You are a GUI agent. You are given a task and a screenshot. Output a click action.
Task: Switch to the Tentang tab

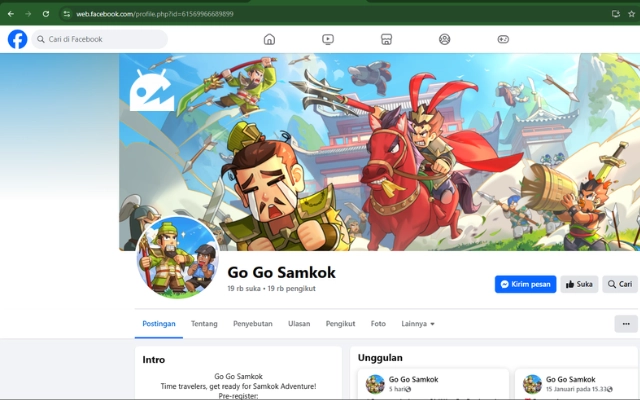point(204,324)
